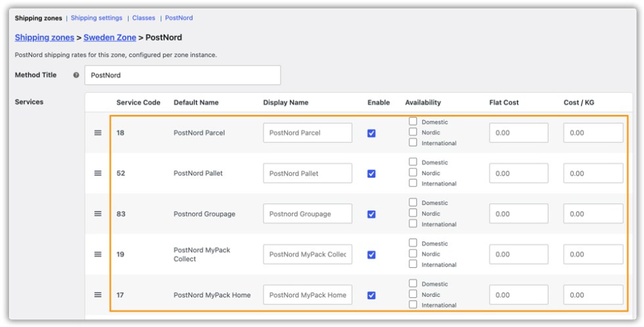The height and width of the screenshot is (327, 644).
Task: Check Nordic availability for PostNord Parcel
Action: click(x=413, y=132)
